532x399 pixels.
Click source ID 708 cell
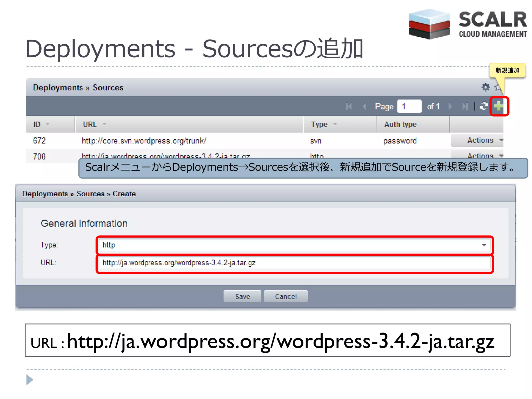tap(39, 156)
